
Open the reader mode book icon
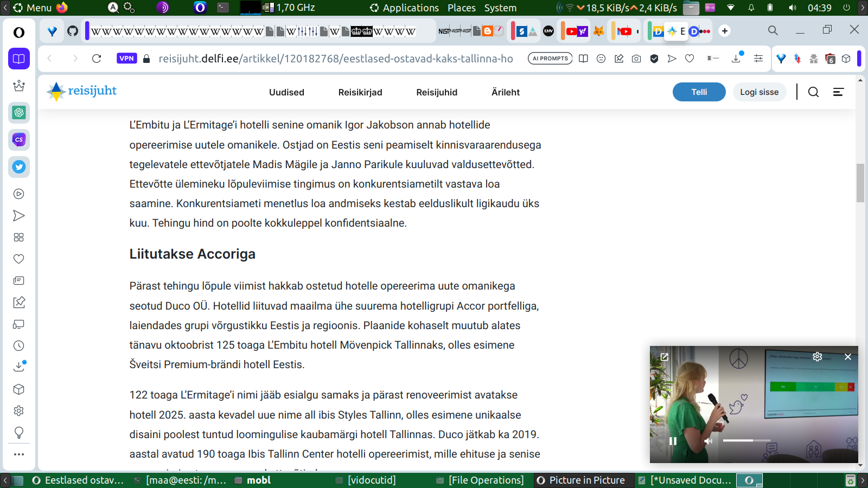(583, 59)
